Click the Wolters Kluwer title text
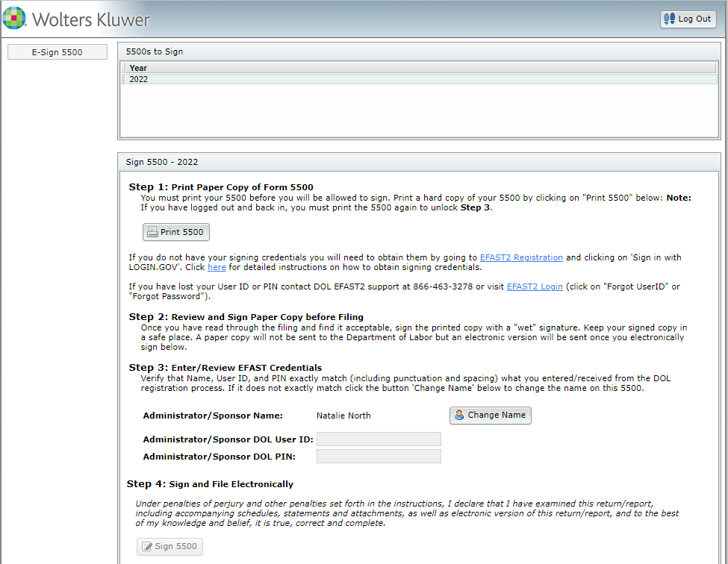Screen dimensions: 728x564 click(91, 19)
